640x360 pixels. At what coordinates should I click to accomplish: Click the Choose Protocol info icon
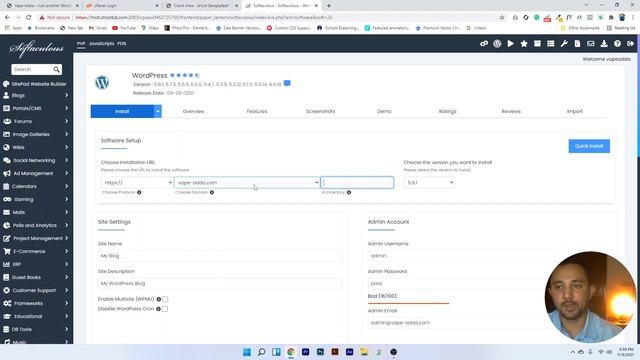pos(139,192)
